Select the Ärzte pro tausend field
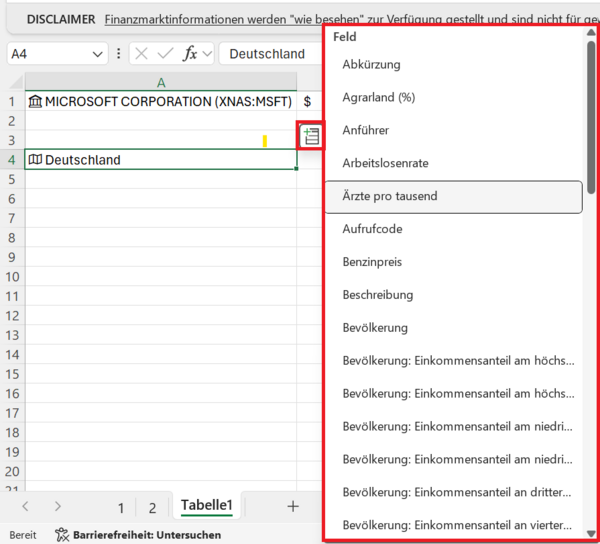 click(x=454, y=197)
